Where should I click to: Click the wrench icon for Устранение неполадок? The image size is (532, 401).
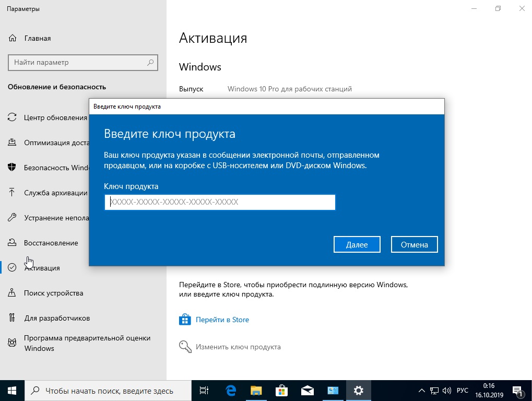12,217
